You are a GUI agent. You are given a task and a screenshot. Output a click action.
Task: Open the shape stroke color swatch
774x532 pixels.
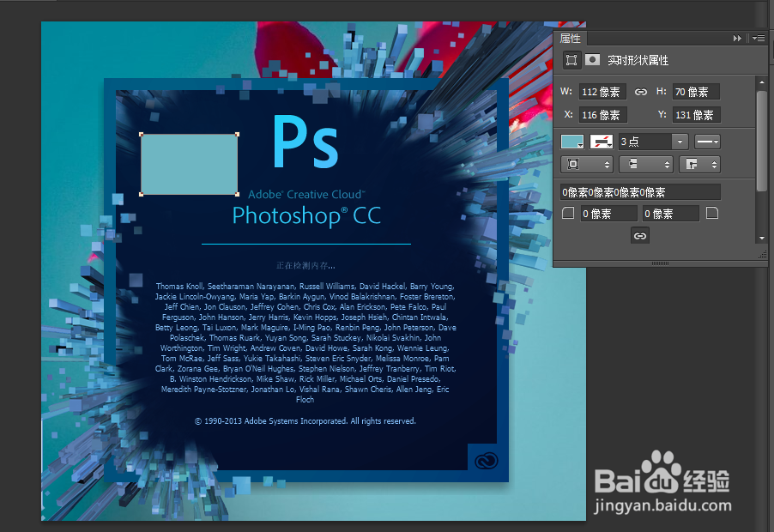coord(602,142)
